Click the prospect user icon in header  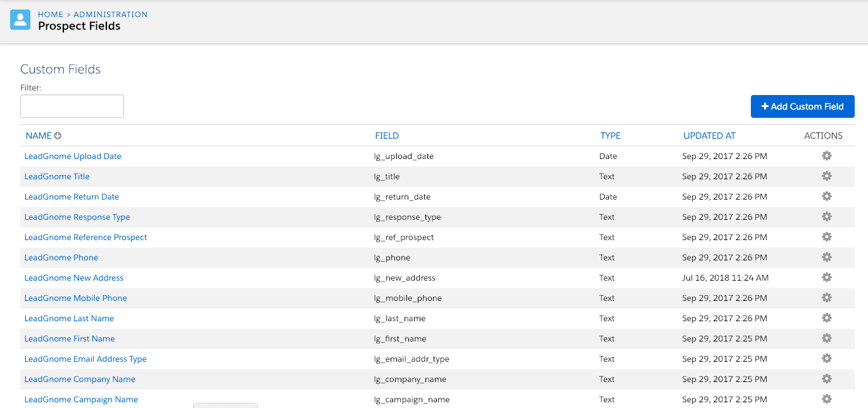(x=20, y=20)
